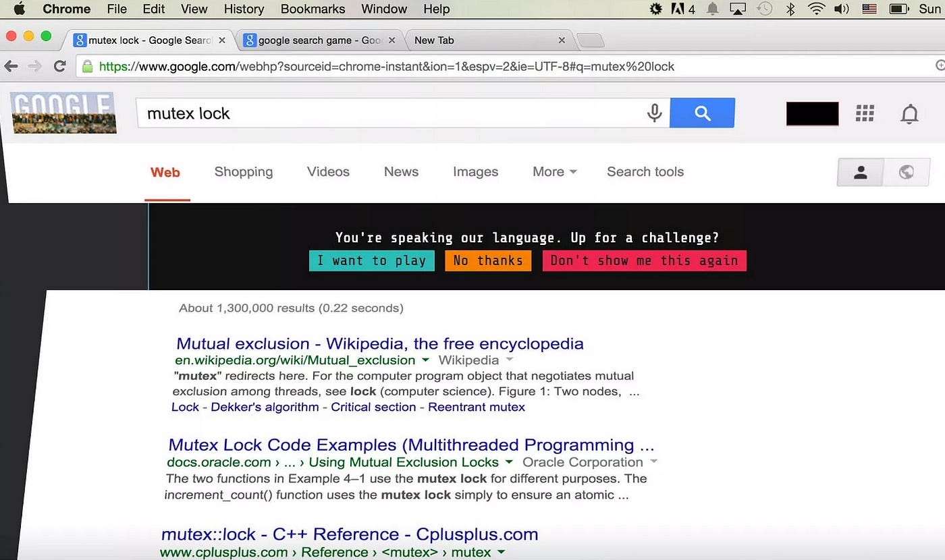Screen dimensions: 945x560
Task: Click the macOS Bluetooth menu bar icon
Action: [x=790, y=9]
